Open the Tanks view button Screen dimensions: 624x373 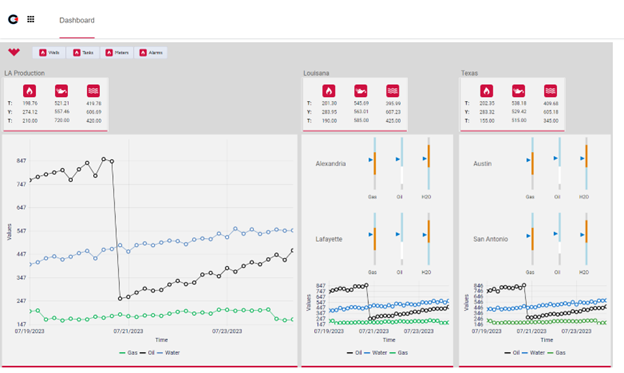83,53
